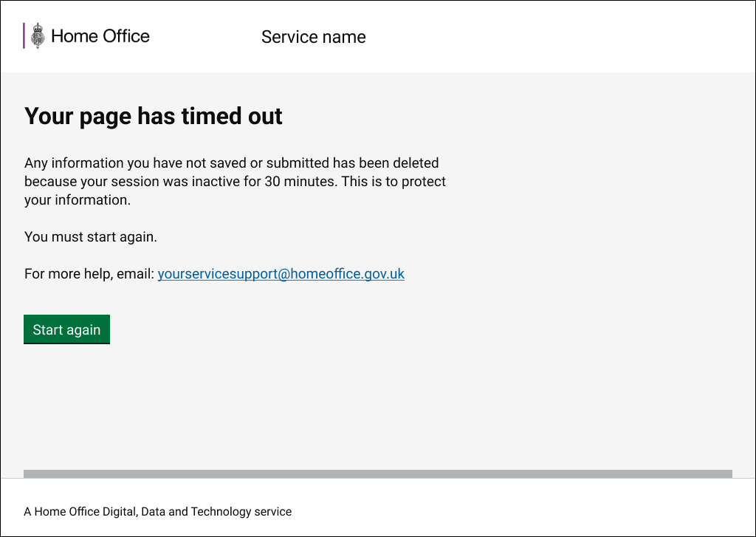Select the Service name header title

(313, 37)
